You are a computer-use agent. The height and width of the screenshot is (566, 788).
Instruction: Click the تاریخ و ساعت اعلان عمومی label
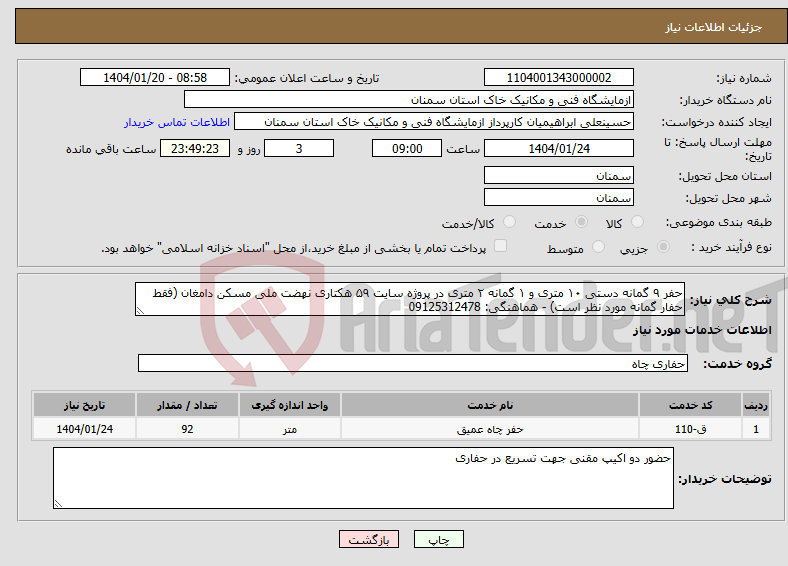point(307,78)
